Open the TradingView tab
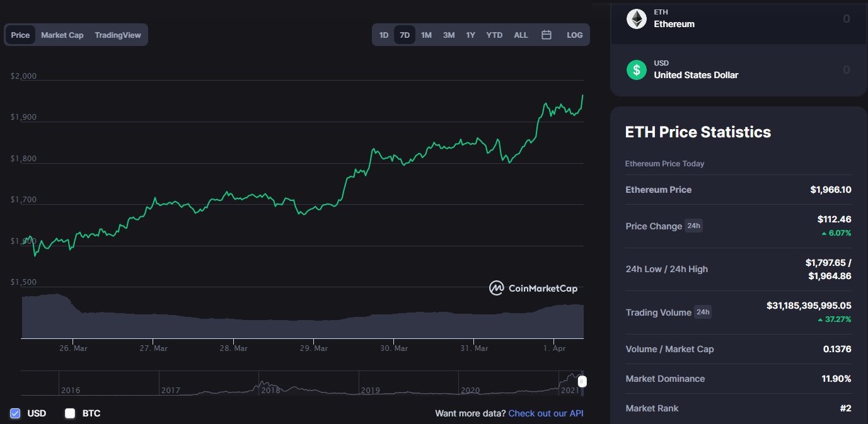Screen dimensions: 868x424 pos(118,35)
